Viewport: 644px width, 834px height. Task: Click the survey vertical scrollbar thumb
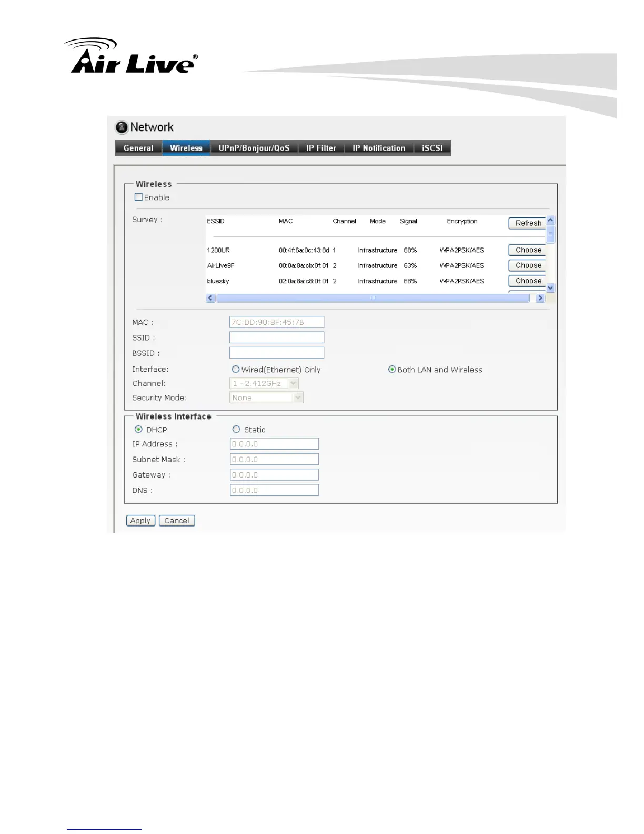point(550,234)
